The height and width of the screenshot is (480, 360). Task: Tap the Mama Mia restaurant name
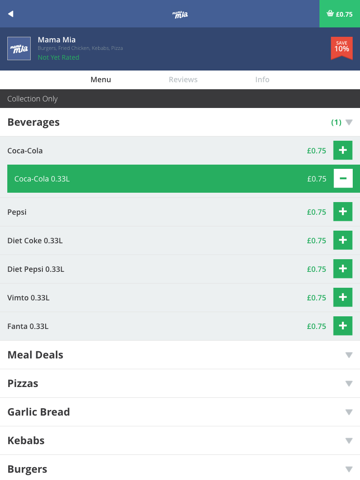tap(57, 40)
